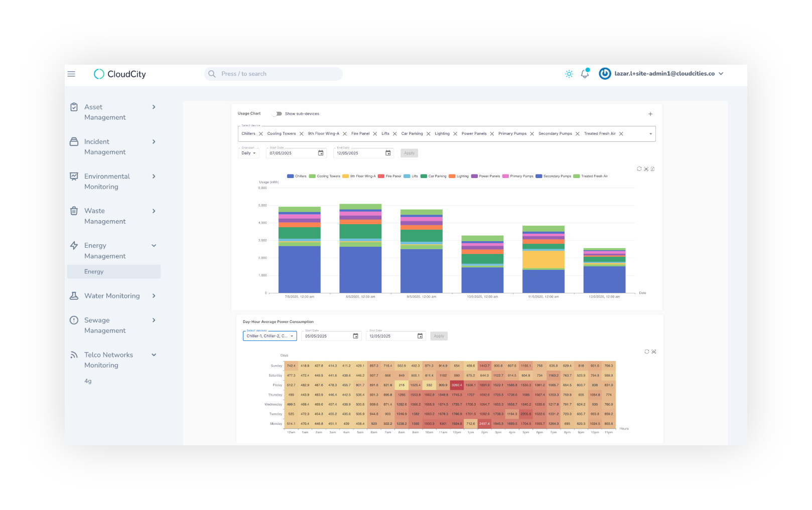Go to the 4g sidebar link

88,381
